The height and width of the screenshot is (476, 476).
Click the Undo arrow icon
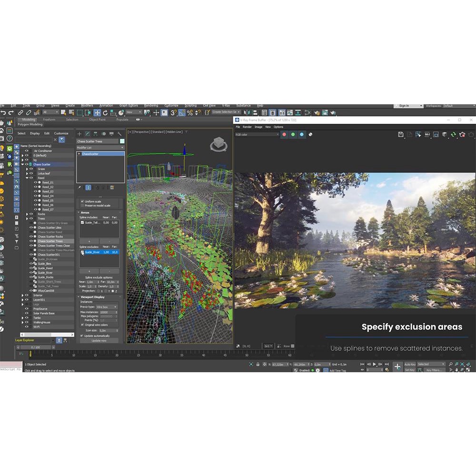coord(3,113)
